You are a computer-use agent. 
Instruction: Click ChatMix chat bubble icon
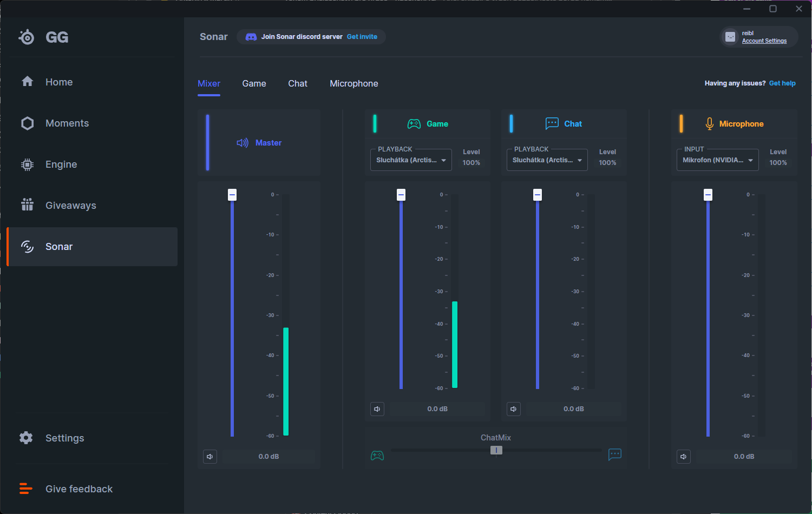point(615,454)
